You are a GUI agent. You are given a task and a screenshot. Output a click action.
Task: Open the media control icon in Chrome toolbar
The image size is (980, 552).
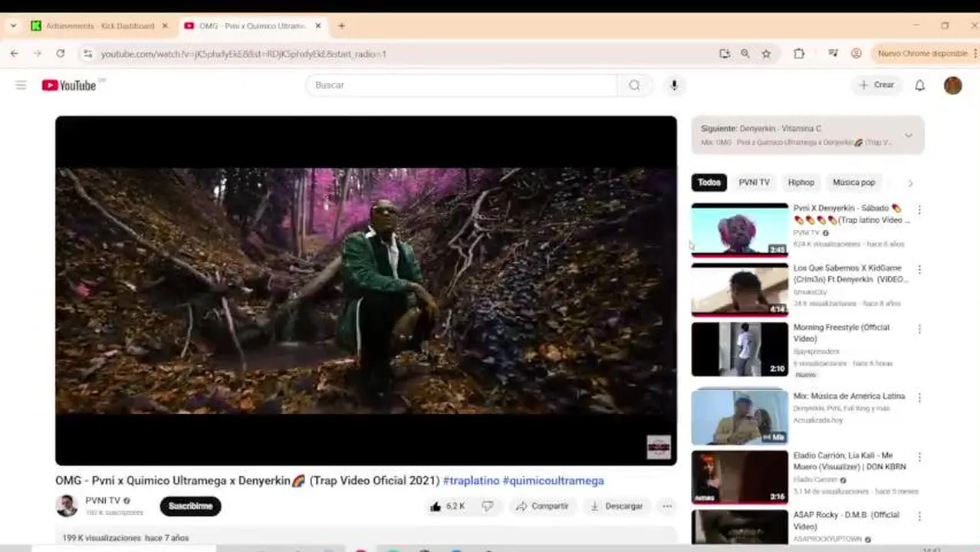click(833, 54)
